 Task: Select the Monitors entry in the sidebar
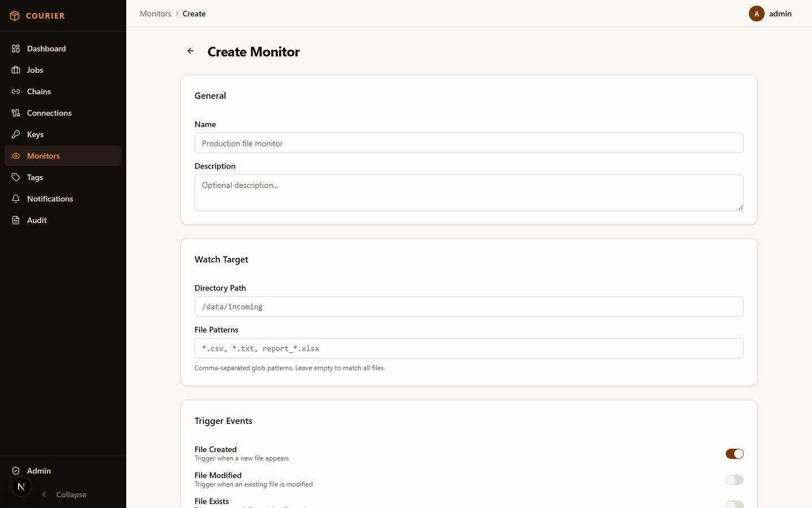[43, 156]
